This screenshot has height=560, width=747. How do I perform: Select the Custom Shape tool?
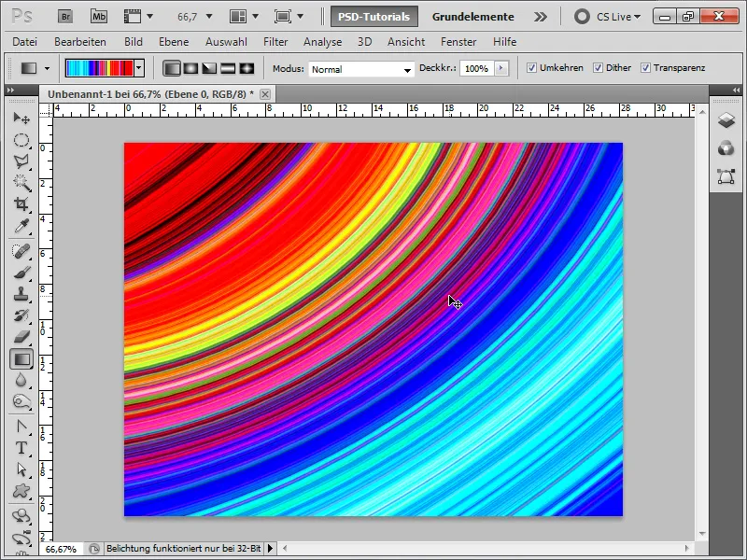click(x=21, y=491)
